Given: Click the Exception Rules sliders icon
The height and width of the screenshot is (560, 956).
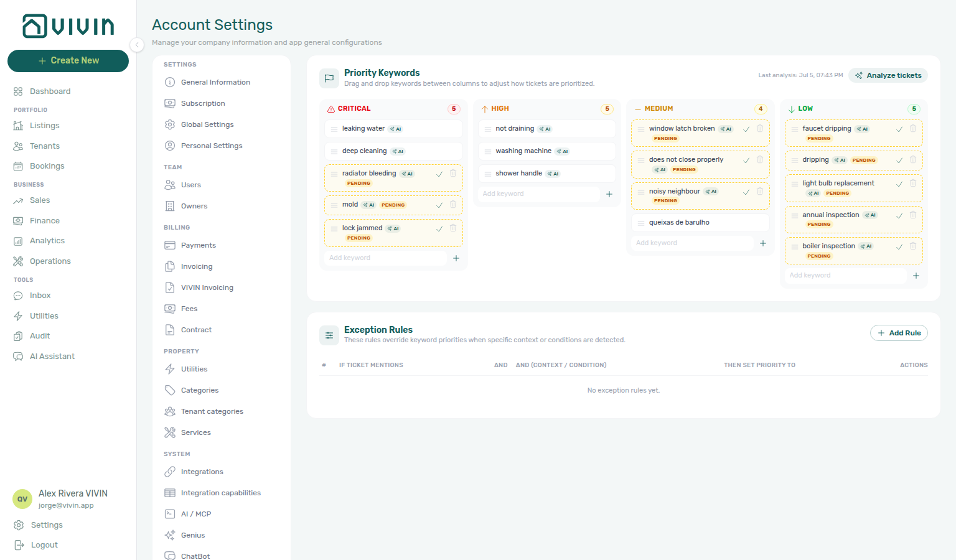Looking at the screenshot, I should click(329, 335).
